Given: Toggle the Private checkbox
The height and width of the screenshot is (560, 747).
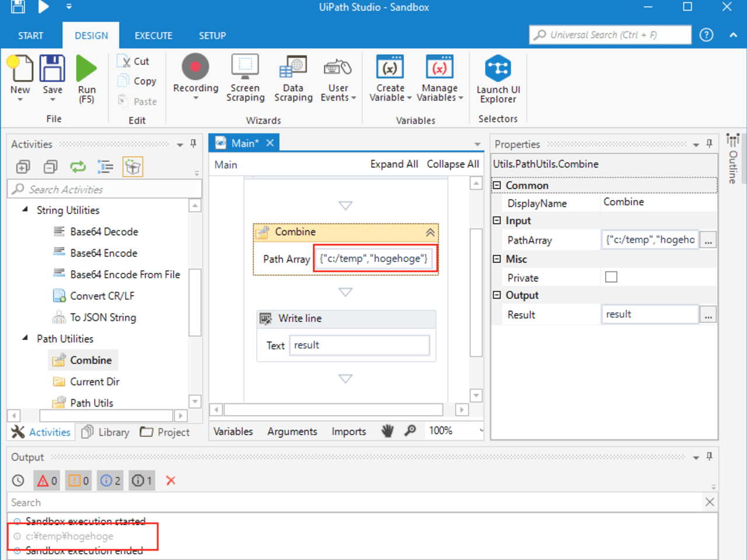Looking at the screenshot, I should pyautogui.click(x=611, y=277).
